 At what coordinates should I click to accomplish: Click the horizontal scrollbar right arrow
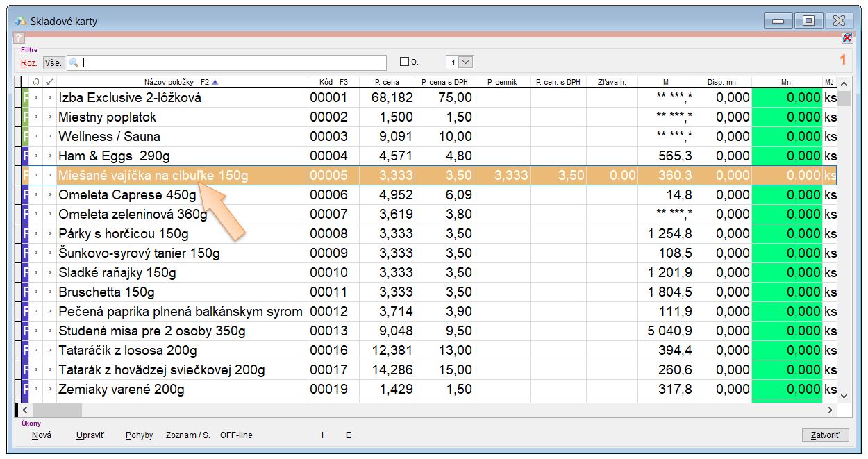(x=829, y=410)
